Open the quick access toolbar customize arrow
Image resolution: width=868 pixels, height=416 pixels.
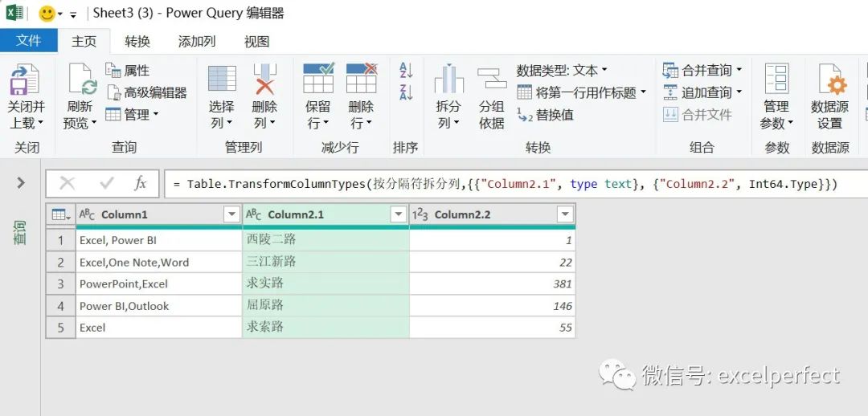tap(73, 15)
